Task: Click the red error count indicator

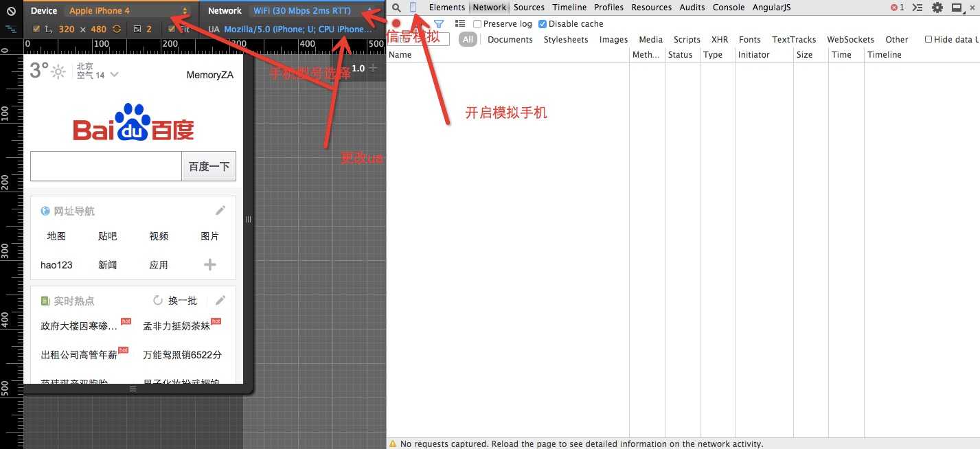Action: click(x=898, y=8)
